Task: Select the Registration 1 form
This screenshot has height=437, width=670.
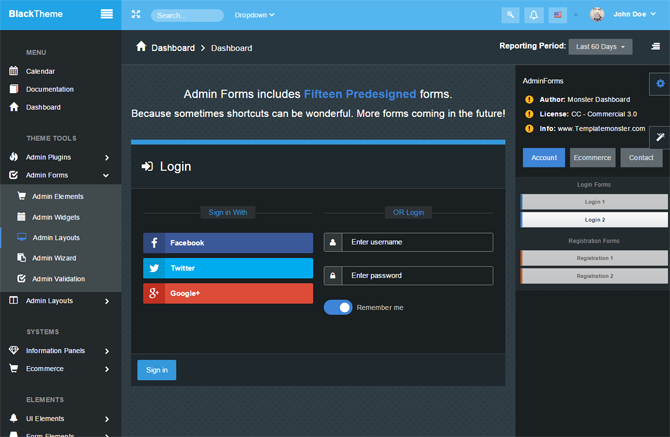Action: point(594,258)
